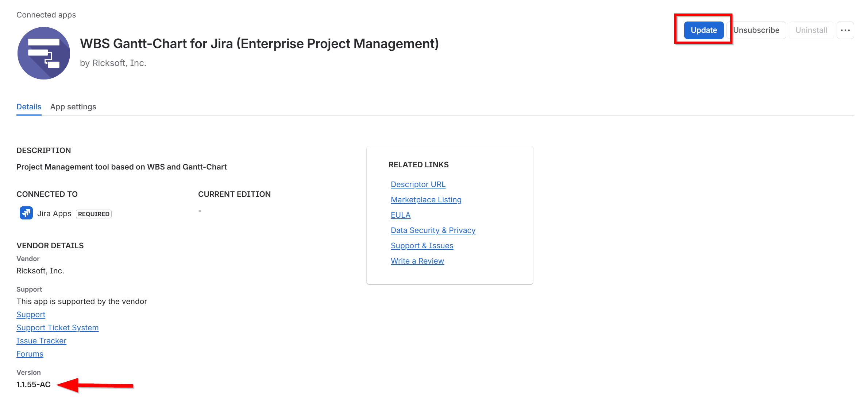Click the CURRENT EDITION heading
The image size is (868, 397).
pyautogui.click(x=234, y=194)
